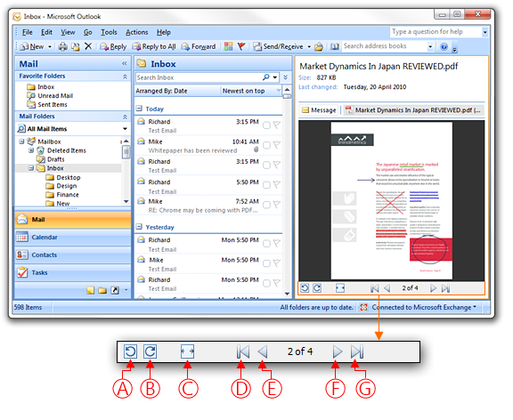
Task: Click the Newest on top sort header
Action: point(251,91)
